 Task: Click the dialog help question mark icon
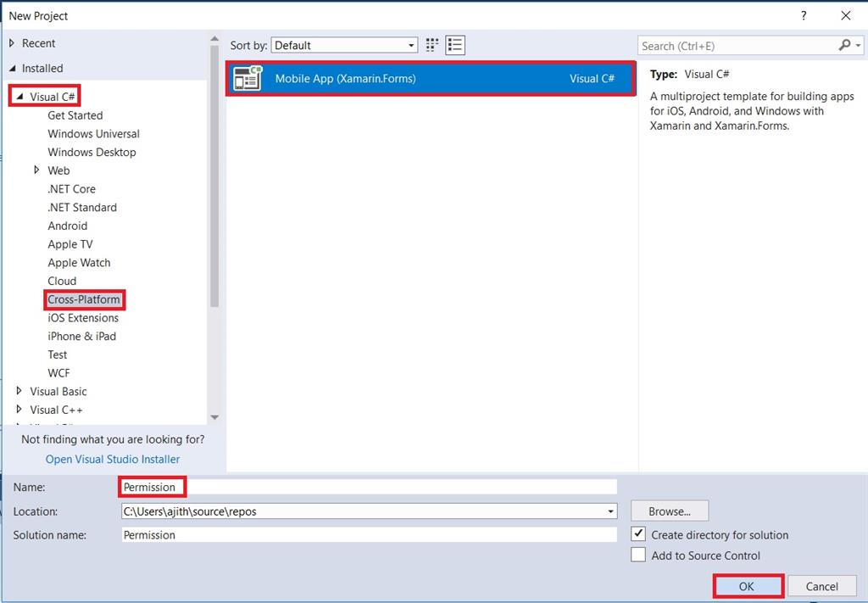tap(803, 15)
